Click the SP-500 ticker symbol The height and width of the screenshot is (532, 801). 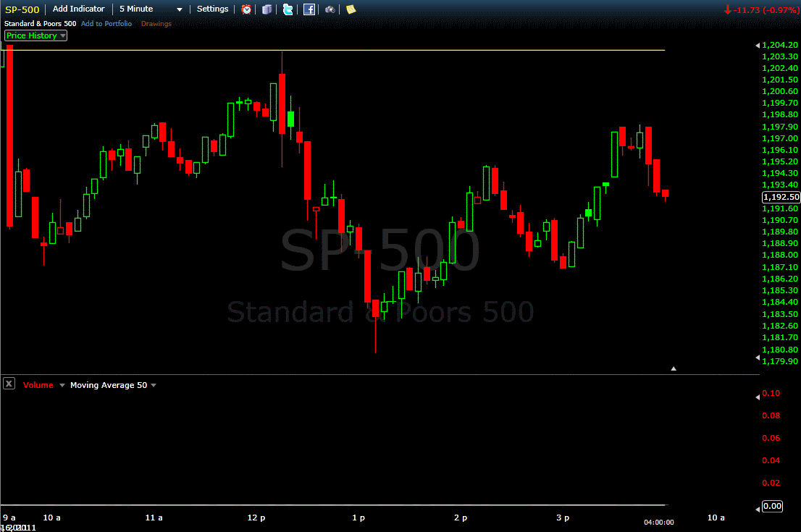[22, 9]
